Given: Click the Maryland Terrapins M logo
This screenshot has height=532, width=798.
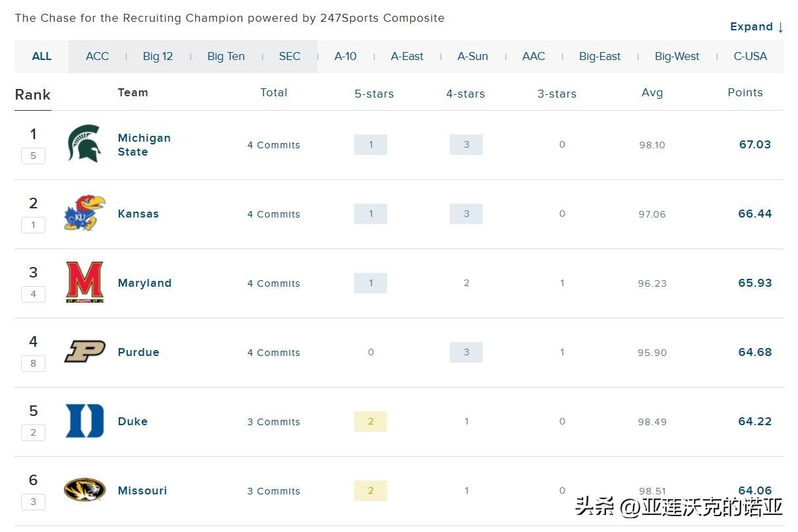Looking at the screenshot, I should coord(84,282).
